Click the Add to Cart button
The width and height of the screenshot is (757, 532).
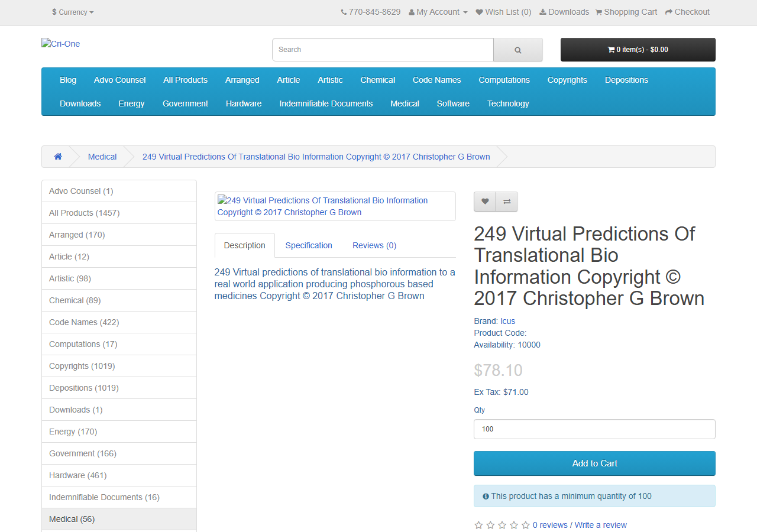coord(594,463)
